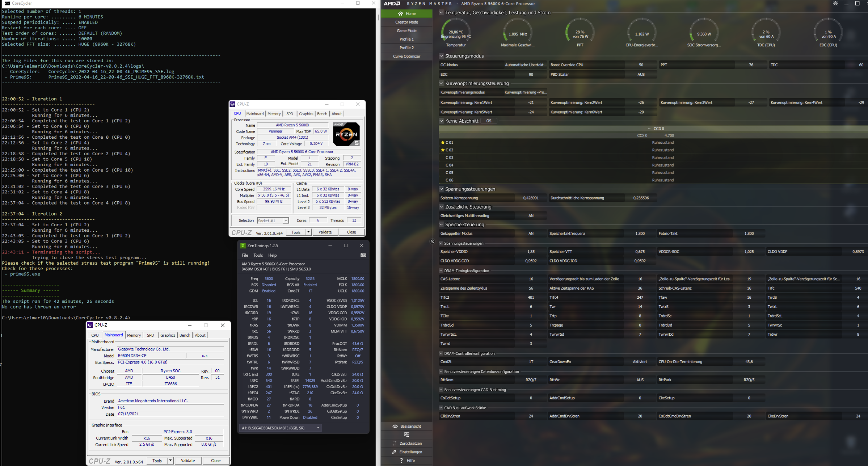Viewport: 868px width, 466px height.
Task: Click the Home house icon in Ryzen Master
Action: pyautogui.click(x=400, y=13)
